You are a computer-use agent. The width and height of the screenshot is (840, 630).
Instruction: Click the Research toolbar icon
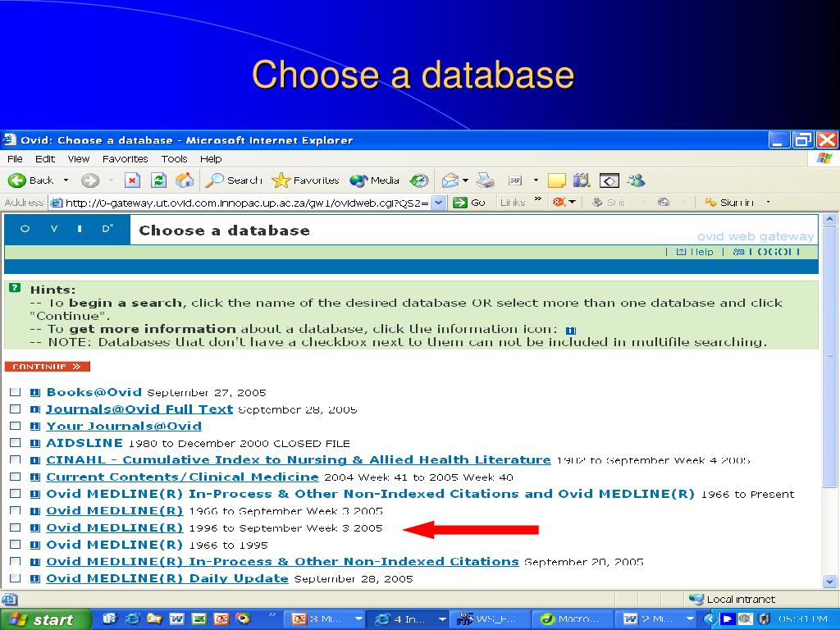(x=582, y=180)
